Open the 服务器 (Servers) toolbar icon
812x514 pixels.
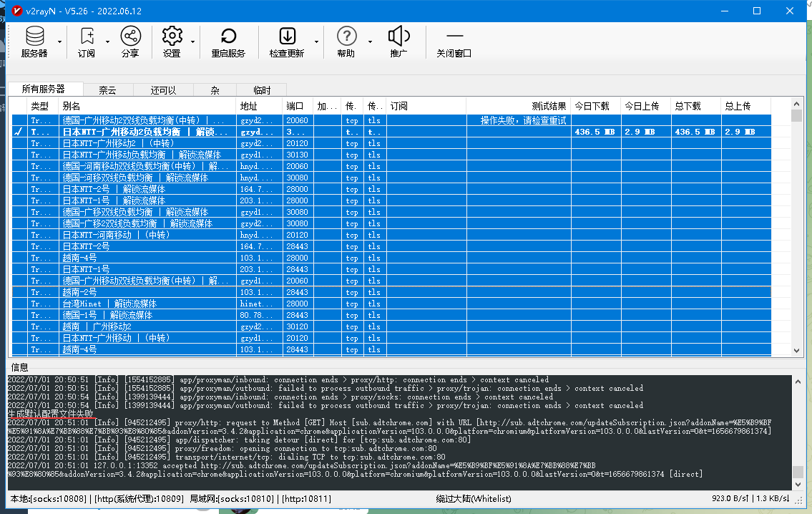point(34,37)
